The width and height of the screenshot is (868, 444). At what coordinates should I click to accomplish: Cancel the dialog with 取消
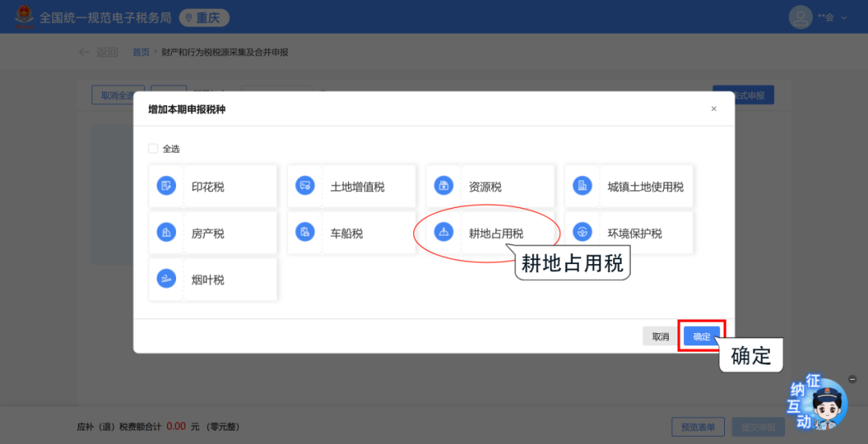coord(661,336)
